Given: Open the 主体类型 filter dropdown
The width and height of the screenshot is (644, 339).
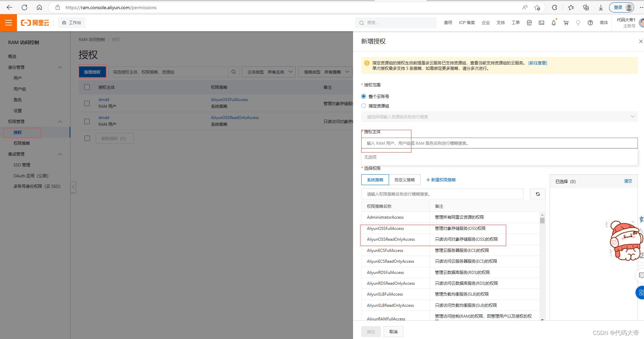Looking at the screenshot, I should [x=269, y=72].
